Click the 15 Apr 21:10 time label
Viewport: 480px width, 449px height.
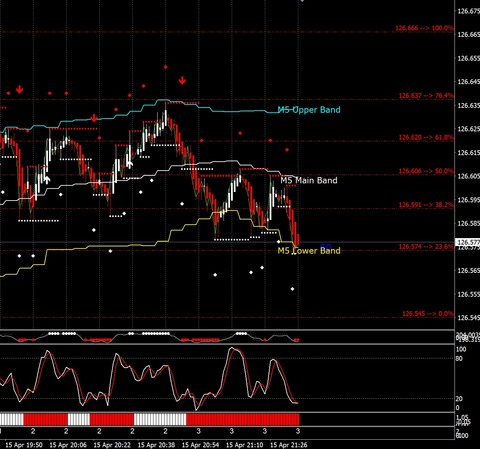(244, 445)
